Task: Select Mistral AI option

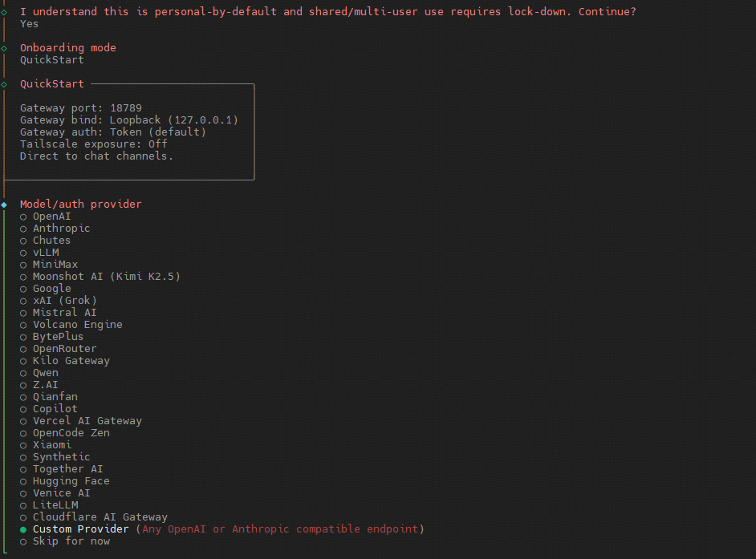Action: pyautogui.click(x=64, y=313)
